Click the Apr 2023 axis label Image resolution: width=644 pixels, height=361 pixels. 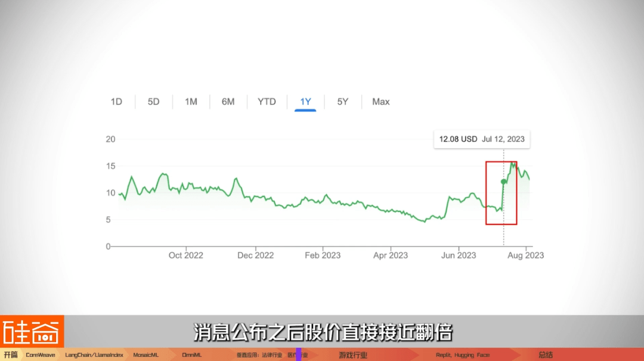(390, 255)
